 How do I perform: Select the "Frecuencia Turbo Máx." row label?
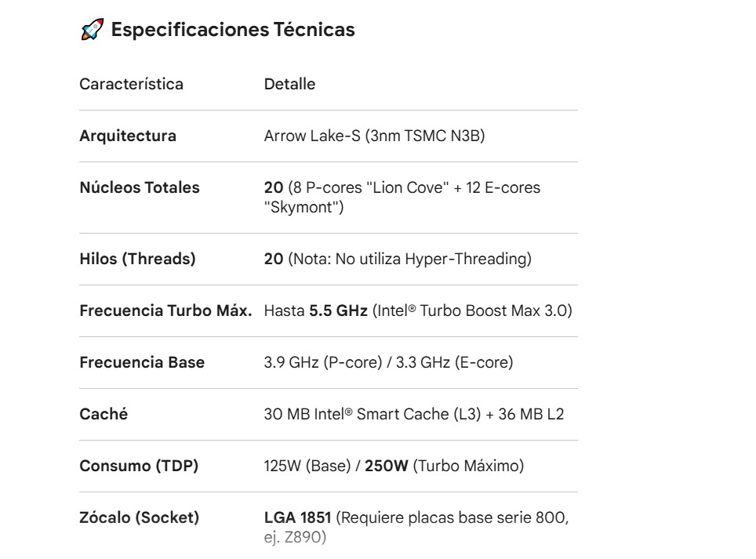165,310
